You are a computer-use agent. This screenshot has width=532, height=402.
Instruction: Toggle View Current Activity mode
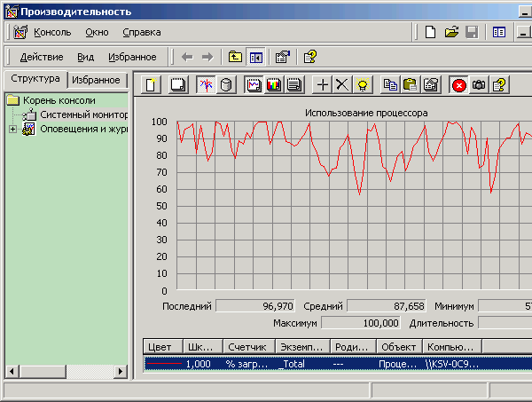pos(205,85)
